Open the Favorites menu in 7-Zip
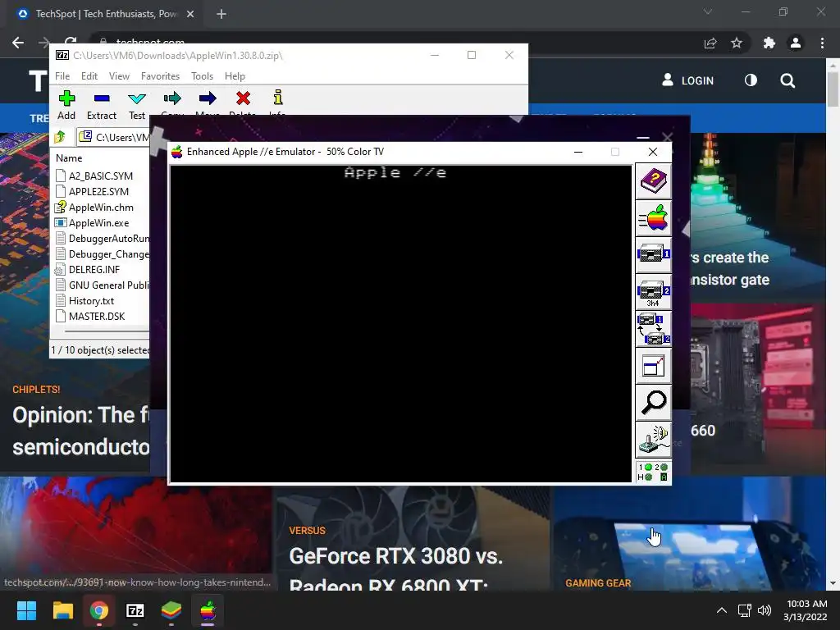Screen dimensions: 840x630 (x=160, y=76)
